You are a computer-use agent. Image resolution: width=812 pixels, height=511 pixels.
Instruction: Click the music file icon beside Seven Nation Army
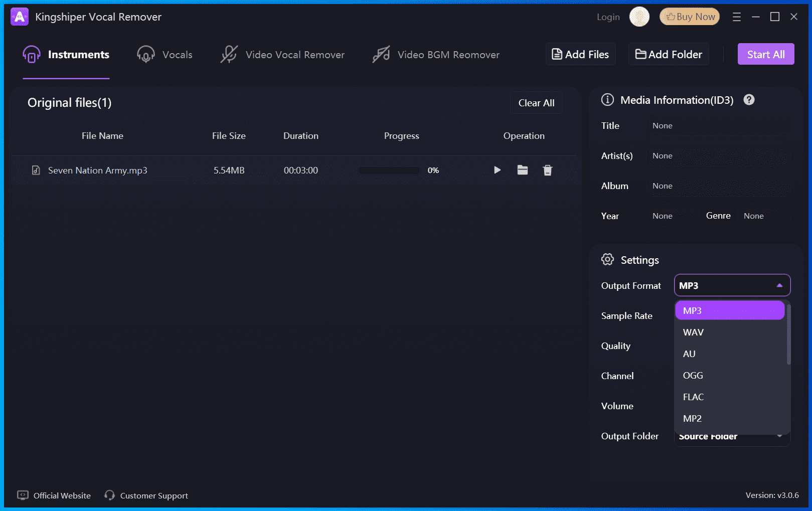click(36, 170)
